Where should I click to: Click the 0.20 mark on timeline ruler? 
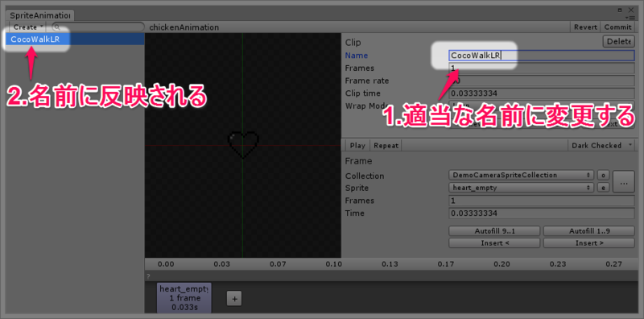click(x=502, y=264)
